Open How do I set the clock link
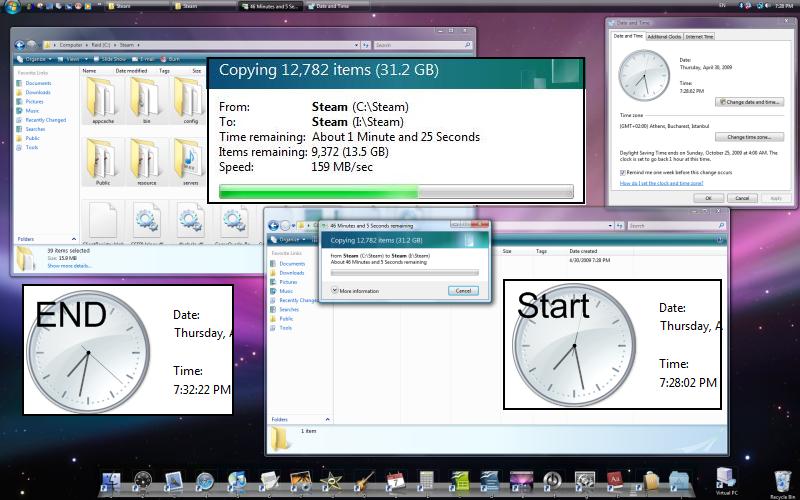 click(661, 183)
